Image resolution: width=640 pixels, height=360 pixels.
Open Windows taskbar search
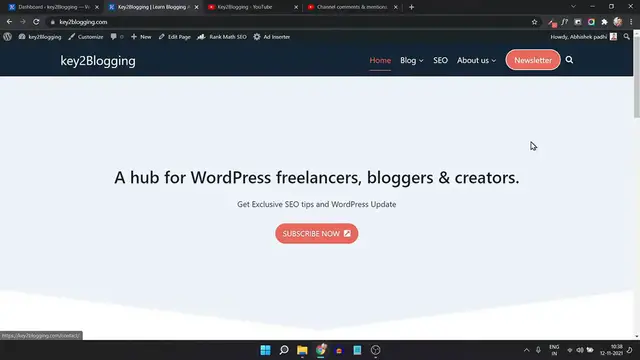tap(284, 350)
